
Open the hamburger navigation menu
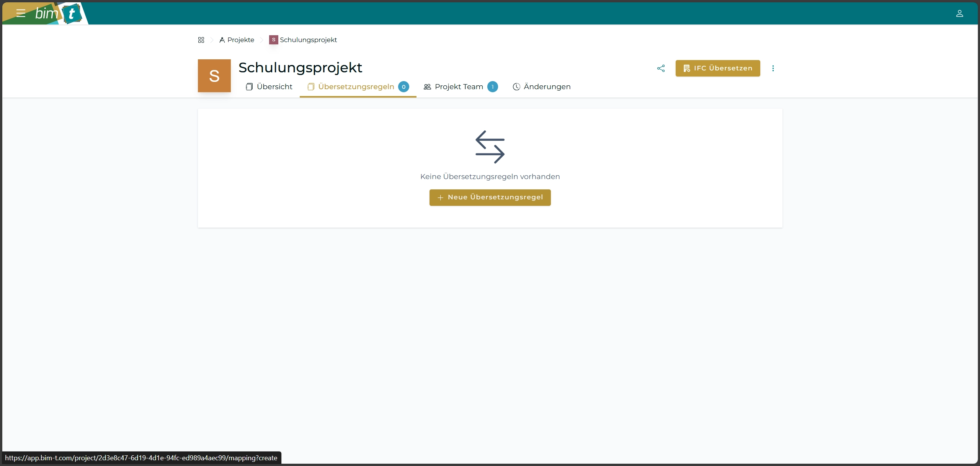[x=21, y=13]
